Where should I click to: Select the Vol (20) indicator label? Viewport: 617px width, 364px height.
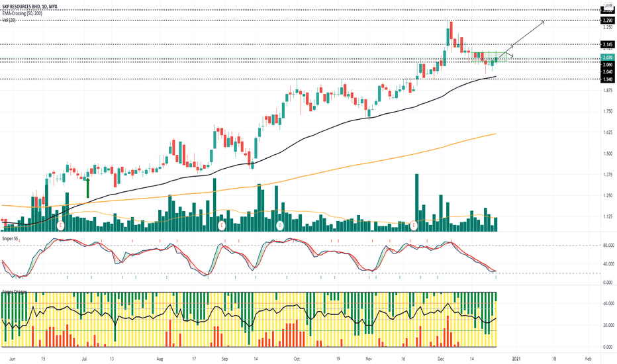[x=9, y=20]
